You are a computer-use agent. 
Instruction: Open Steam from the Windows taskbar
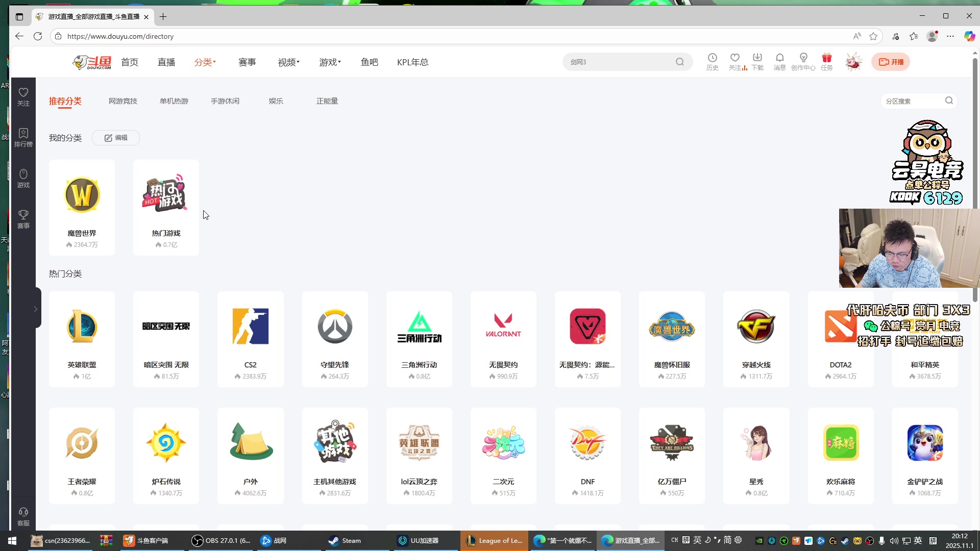[346, 540]
